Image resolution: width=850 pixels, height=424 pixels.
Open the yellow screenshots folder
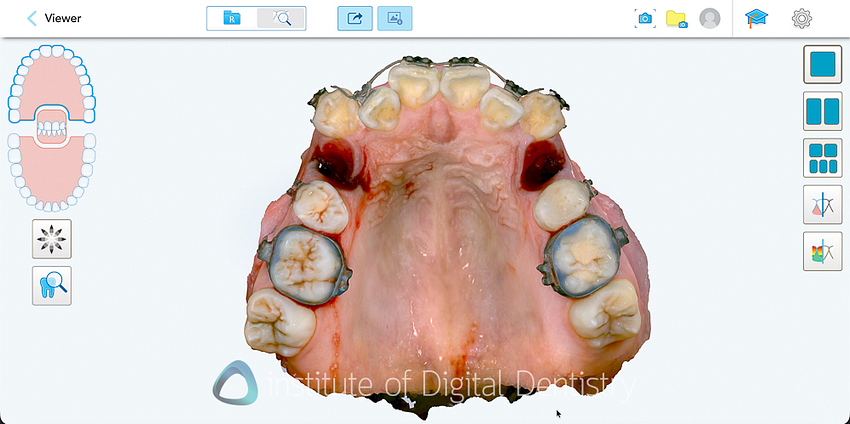pyautogui.click(x=676, y=18)
